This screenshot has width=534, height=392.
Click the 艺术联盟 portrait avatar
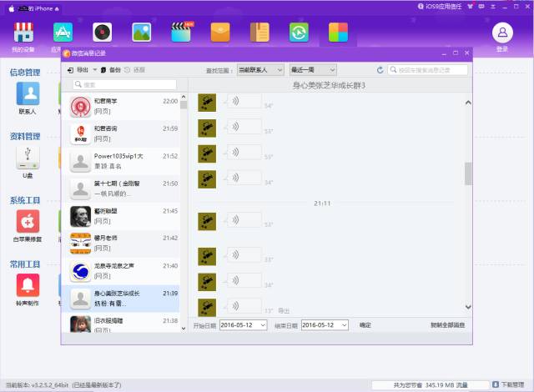point(80,216)
